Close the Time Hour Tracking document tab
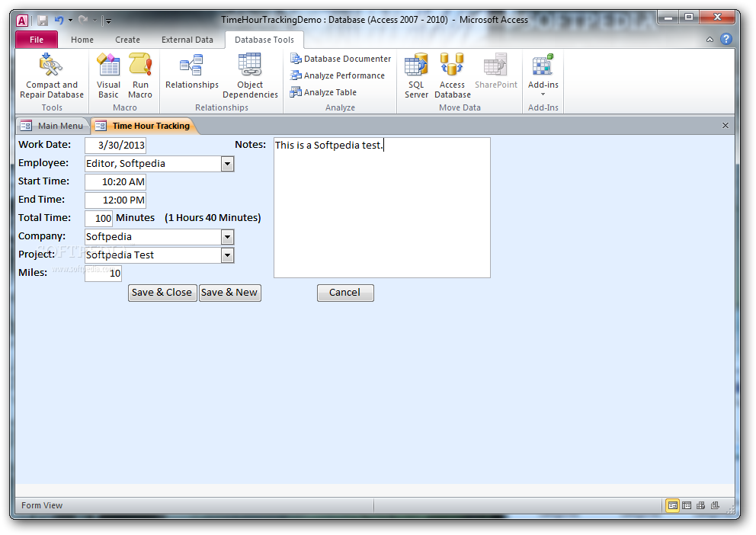756x535 pixels. coord(726,125)
